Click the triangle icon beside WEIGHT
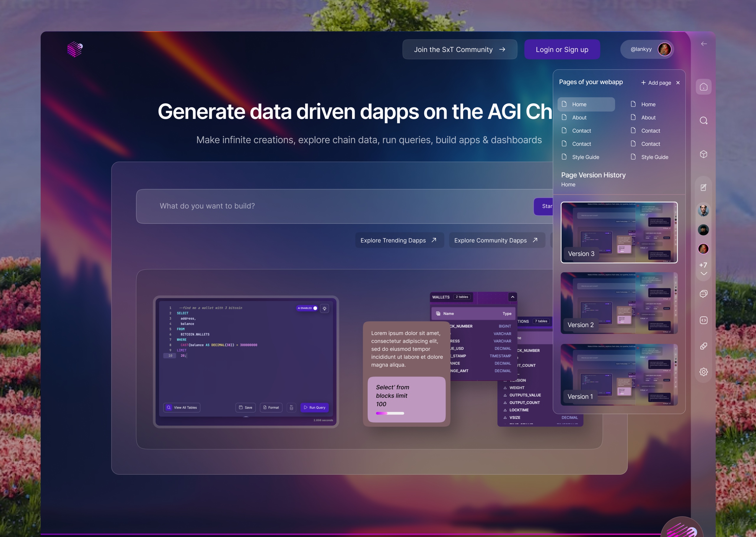The height and width of the screenshot is (537, 756). click(x=505, y=388)
